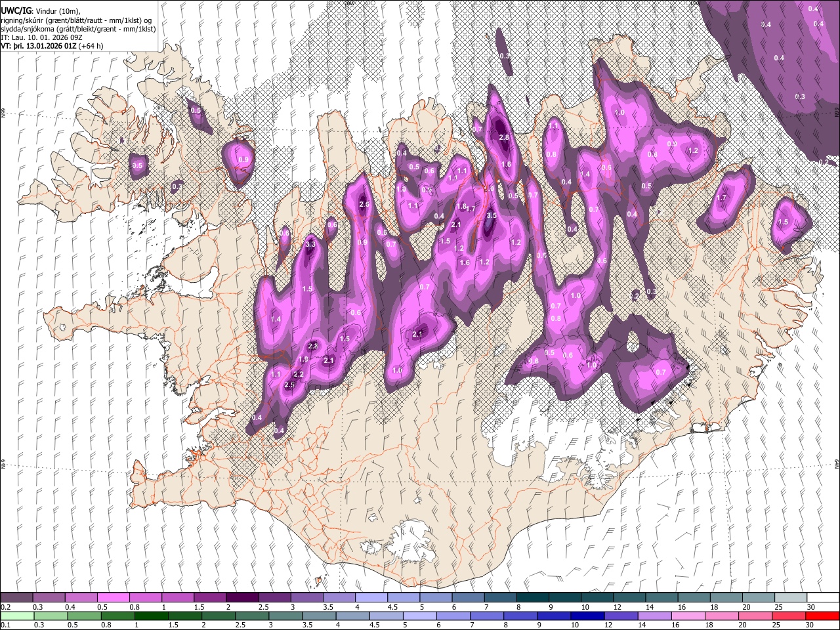
Task: Click the 'Vindur (10m),' header text
Action: 58,10
